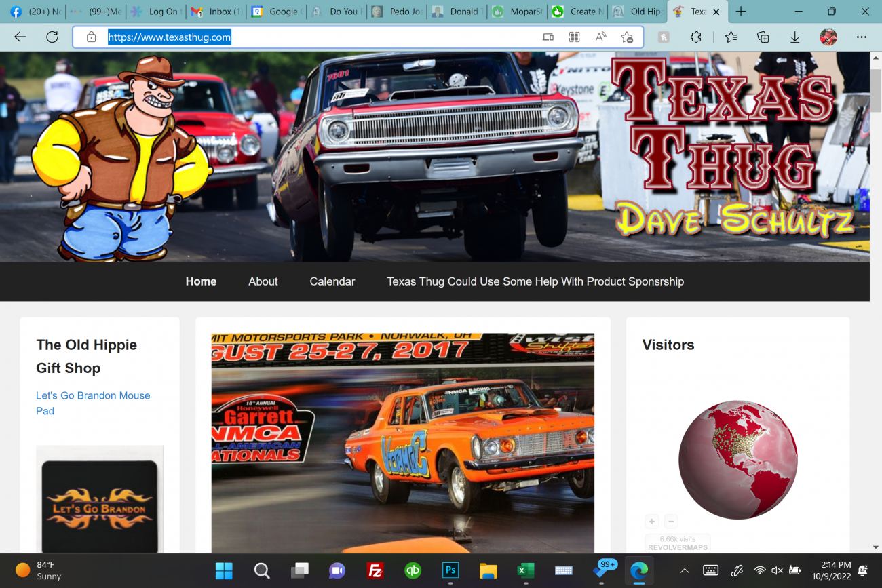Open the touch keyboard tray icon
Viewport: 882px width, 588px height.
click(710, 571)
